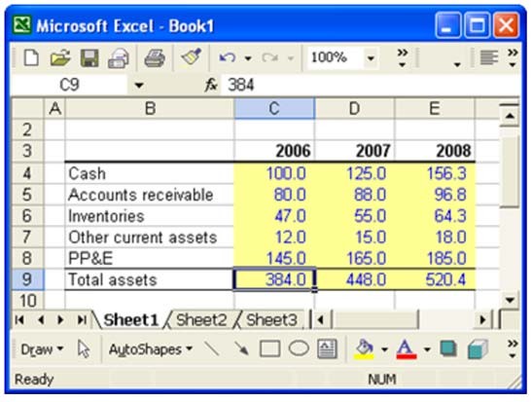Open a file with the folder icon

tap(60, 57)
